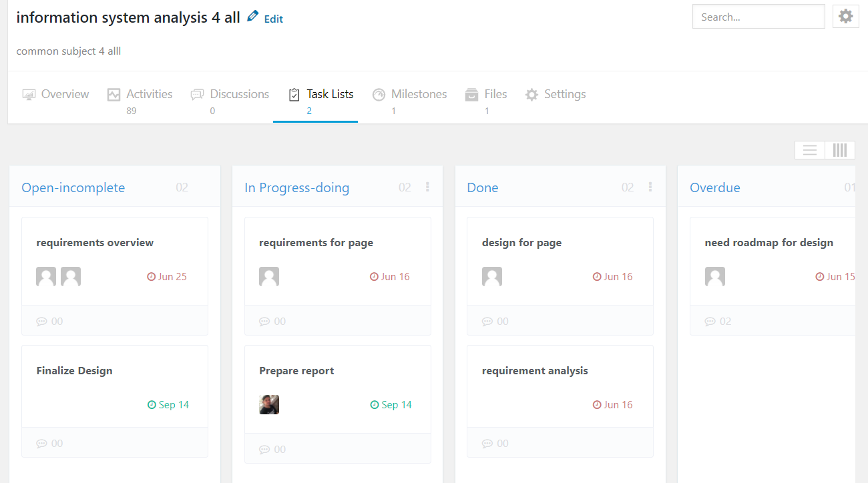Image resolution: width=868 pixels, height=483 pixels.
Task: Click task count 02 in Open-incomplete header
Action: click(x=182, y=187)
